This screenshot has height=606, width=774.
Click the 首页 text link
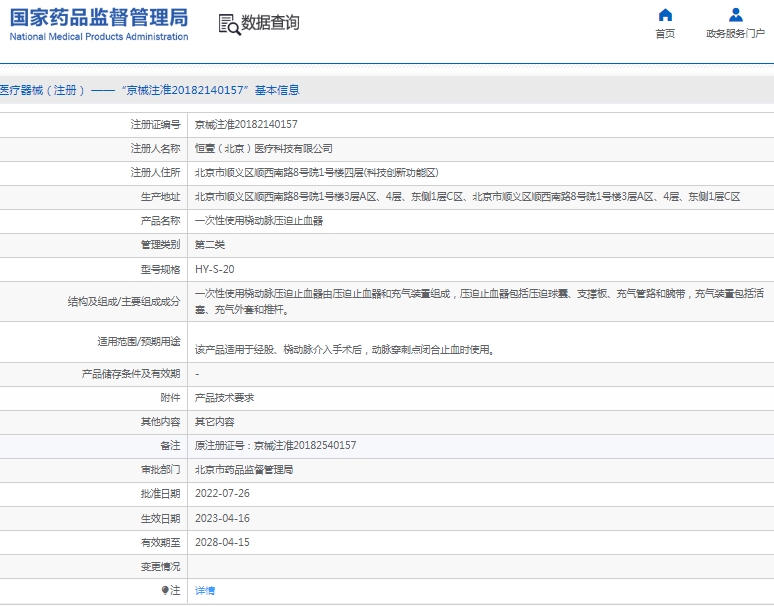pyautogui.click(x=665, y=34)
